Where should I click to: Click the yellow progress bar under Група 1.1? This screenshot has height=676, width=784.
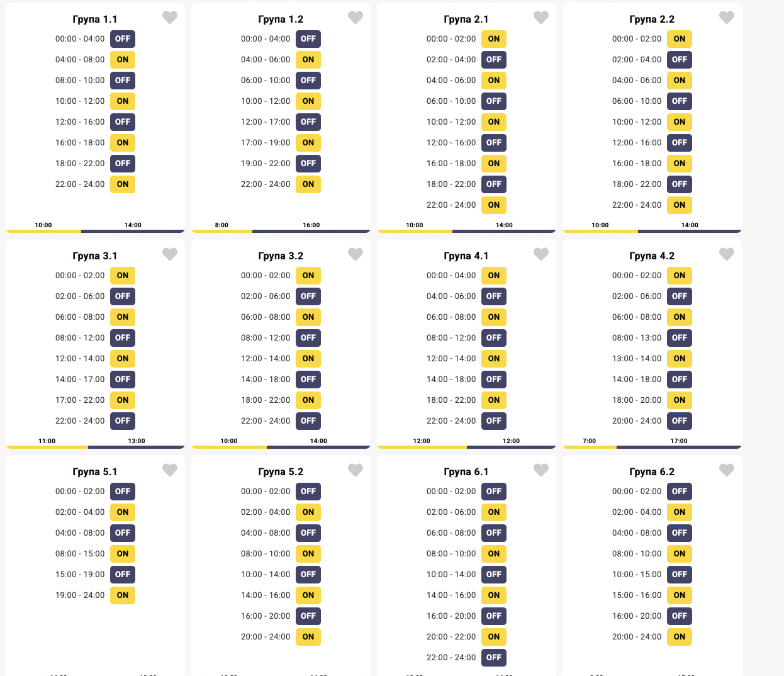[43, 231]
